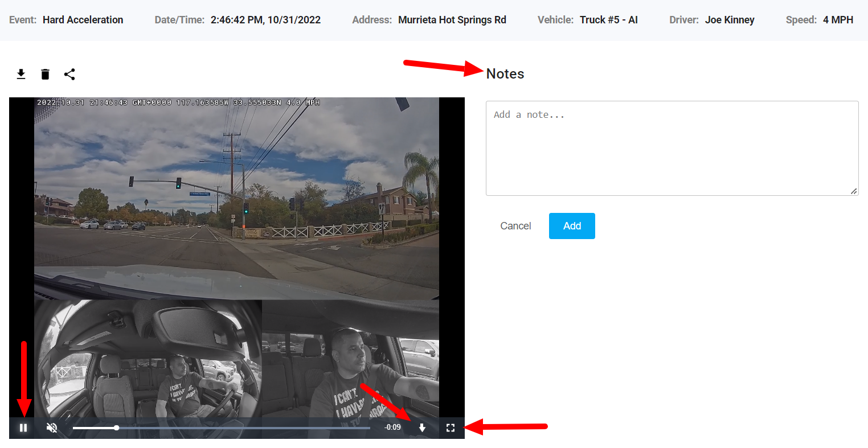The height and width of the screenshot is (448, 868).
Task: Toggle playback pause state
Action: (23, 428)
